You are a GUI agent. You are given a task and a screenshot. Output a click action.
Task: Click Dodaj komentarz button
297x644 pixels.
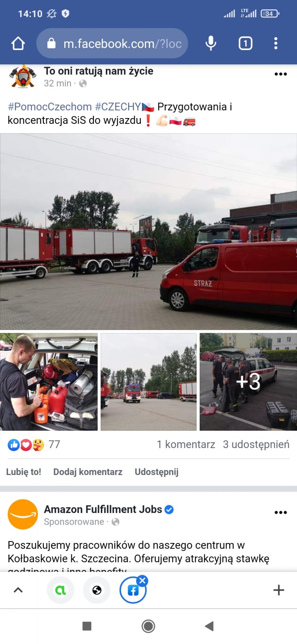coord(88,472)
